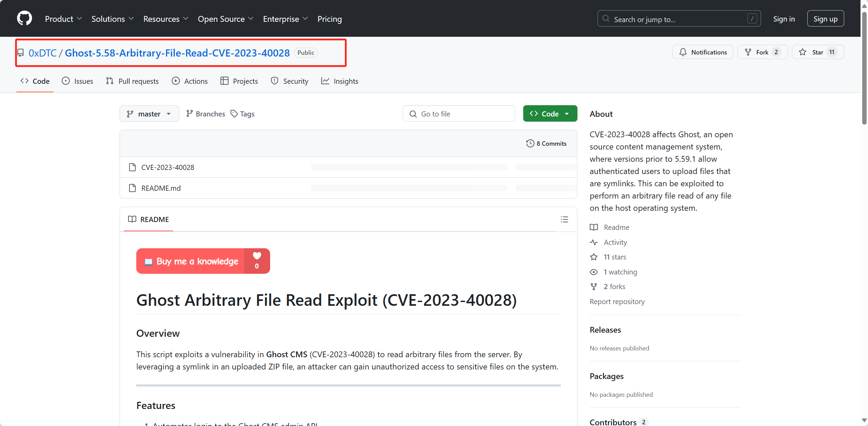Click the Go to file field
Screen dimensions: 868x426
459,114
